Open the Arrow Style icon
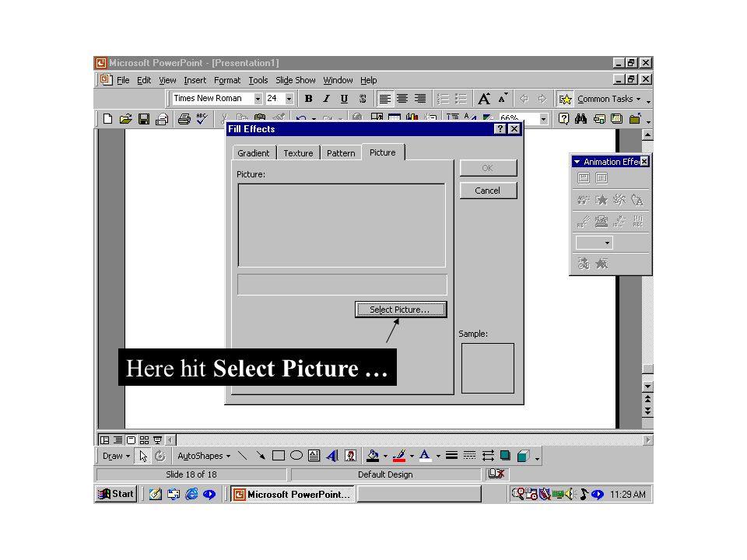 (x=487, y=456)
